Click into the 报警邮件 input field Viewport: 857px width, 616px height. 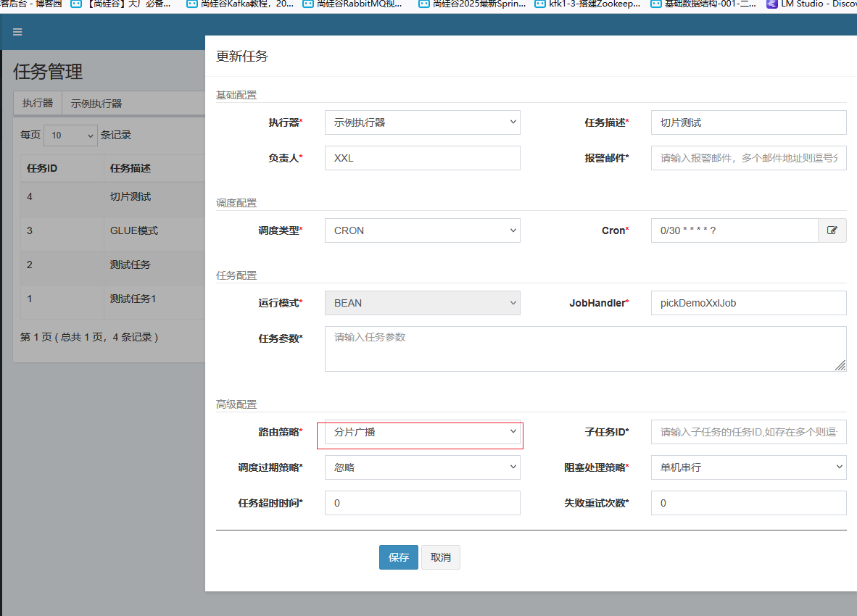749,158
